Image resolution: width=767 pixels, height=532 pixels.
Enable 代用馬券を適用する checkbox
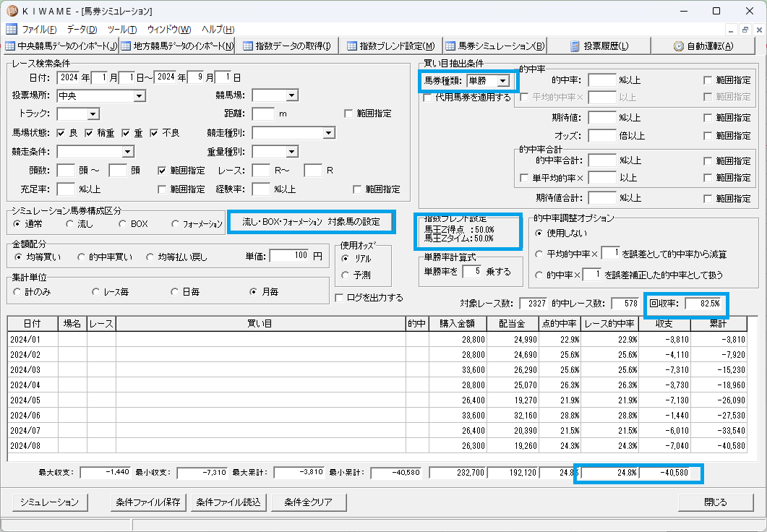427,98
